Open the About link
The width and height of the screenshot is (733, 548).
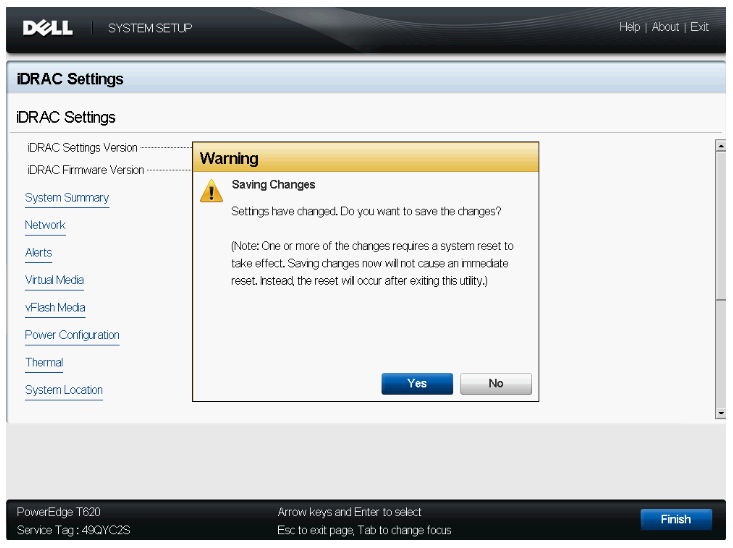click(x=665, y=27)
